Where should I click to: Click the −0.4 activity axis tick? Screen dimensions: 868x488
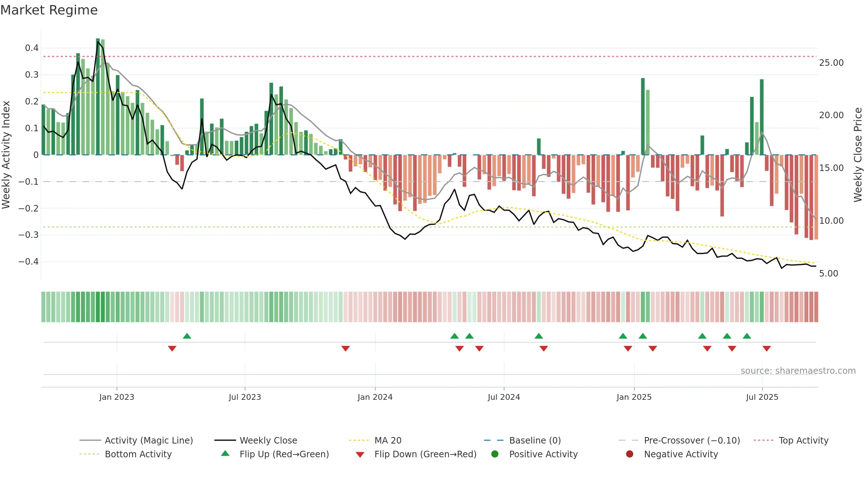29,262
